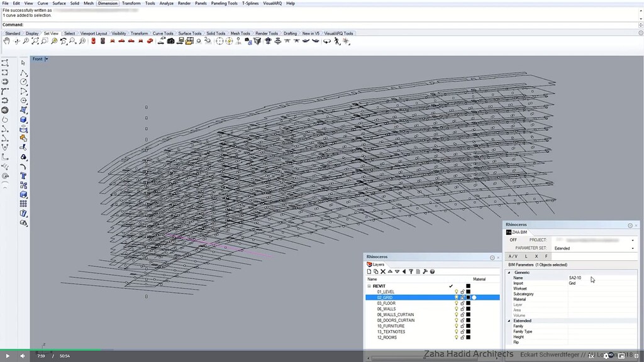Click the Material swatch for 01_LEVEL
This screenshot has width=644, height=362.
469,291
